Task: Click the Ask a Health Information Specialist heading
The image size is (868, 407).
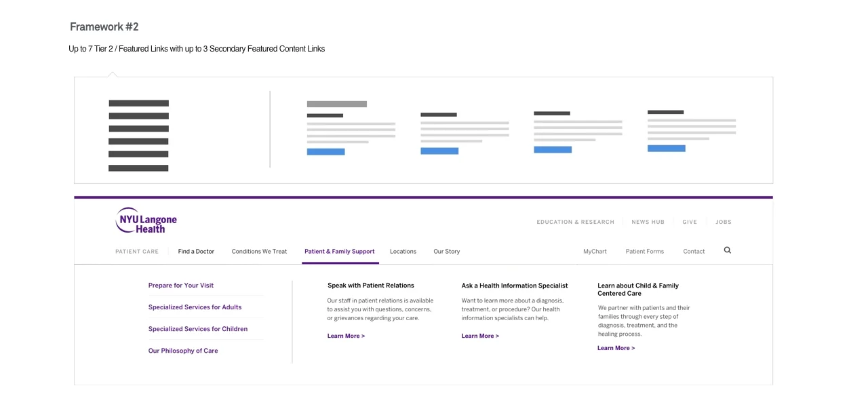Action: (x=515, y=286)
